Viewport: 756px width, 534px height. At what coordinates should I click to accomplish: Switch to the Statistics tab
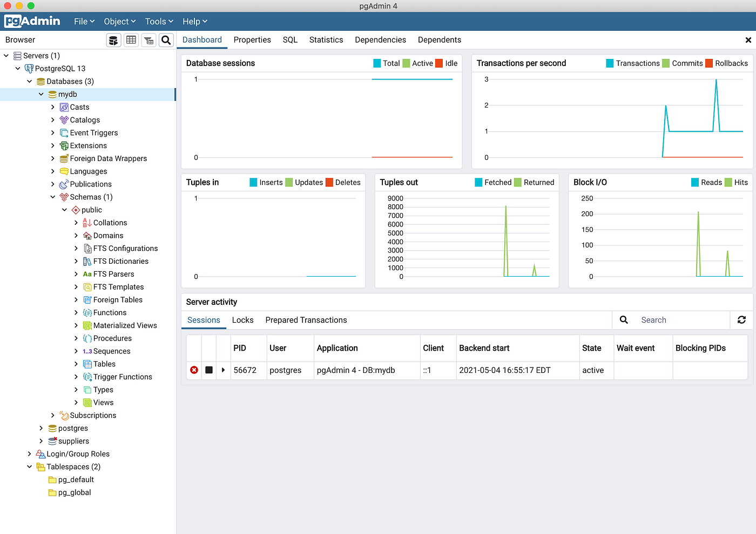coord(326,40)
